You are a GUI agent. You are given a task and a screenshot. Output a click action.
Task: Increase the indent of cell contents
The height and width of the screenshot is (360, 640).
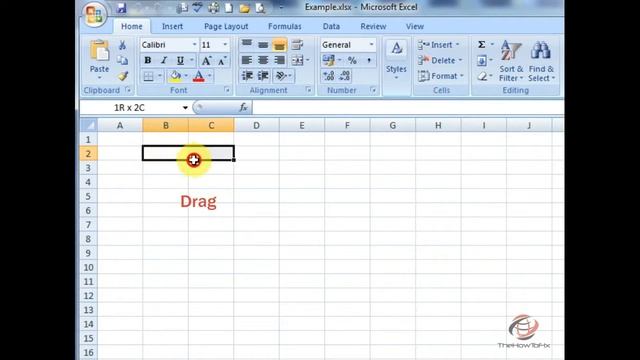click(263, 76)
